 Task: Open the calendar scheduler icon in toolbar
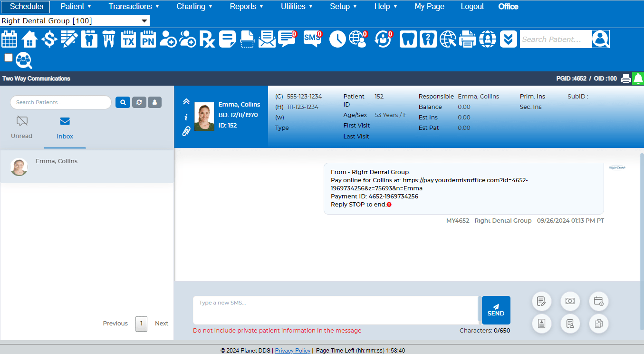pos(10,39)
